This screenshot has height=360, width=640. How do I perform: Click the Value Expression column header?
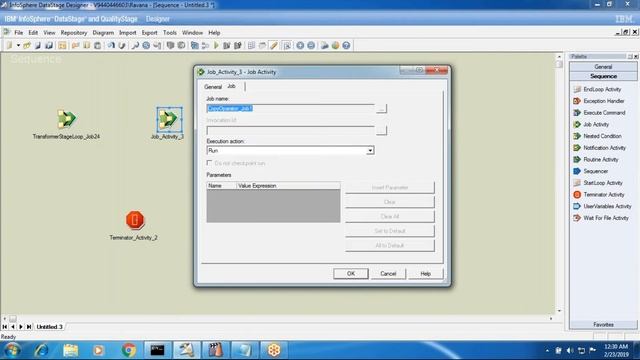click(288, 186)
